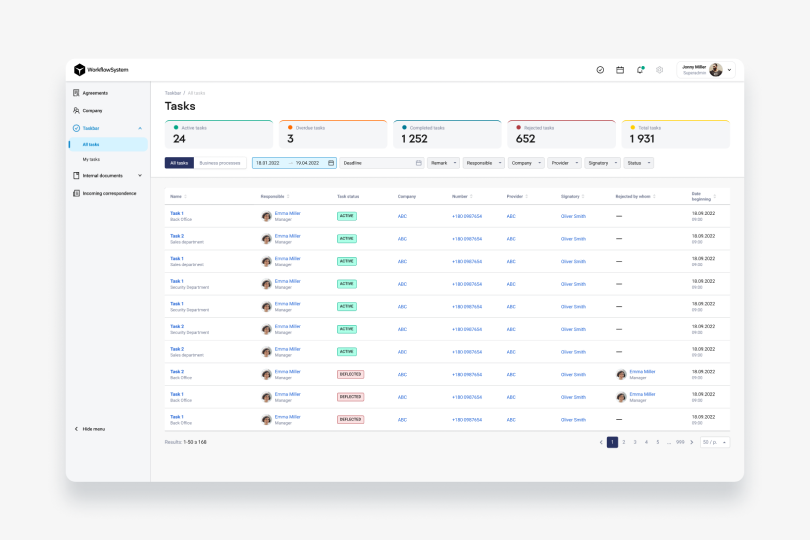Open the calendar icon in top bar
This screenshot has height=540, width=810.
[620, 70]
